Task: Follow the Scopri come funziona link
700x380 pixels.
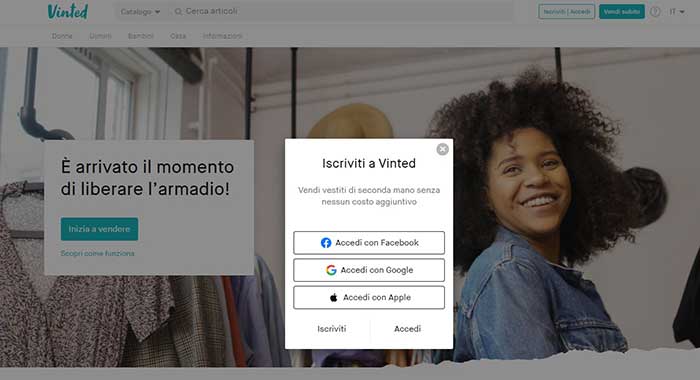Action: [x=97, y=253]
